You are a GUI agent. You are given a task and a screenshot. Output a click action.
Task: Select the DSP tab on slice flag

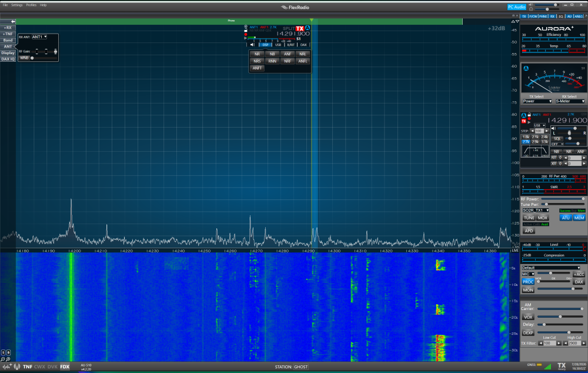pyautogui.click(x=266, y=45)
